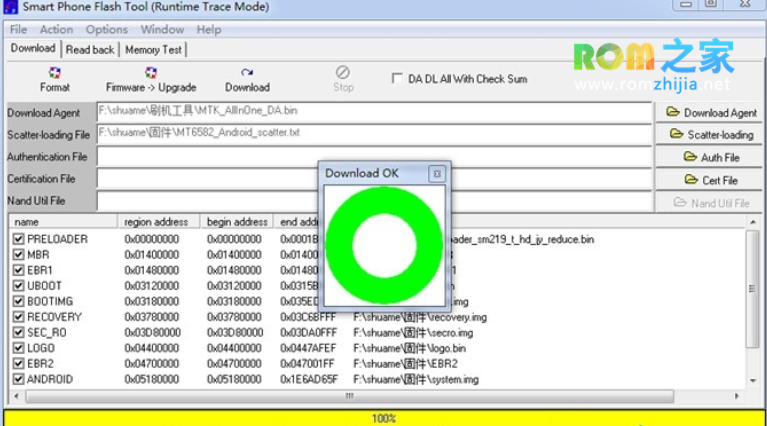The width and height of the screenshot is (767, 426).
Task: Switch to the Read back tab
Action: (x=90, y=49)
